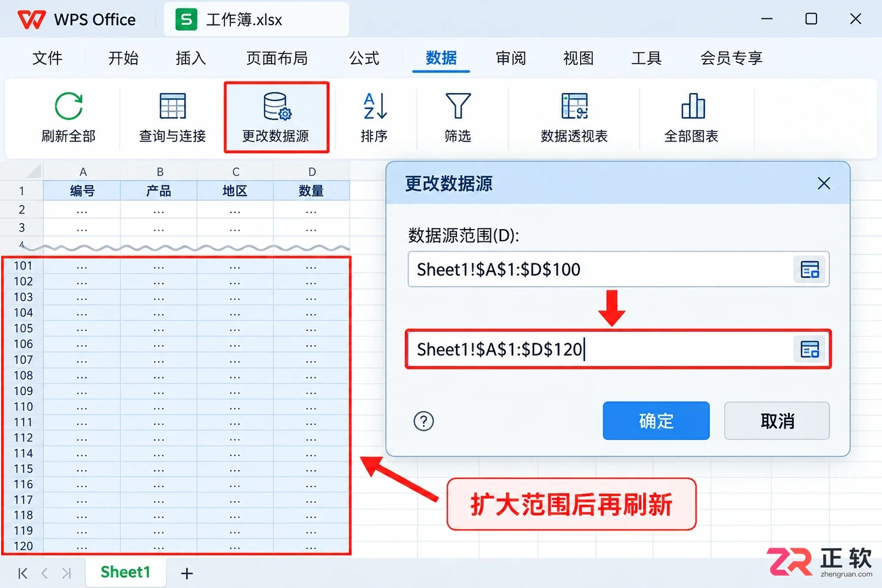Screen dimensions: 882x588
Task: Click the 产品 header cell
Action: 159,191
